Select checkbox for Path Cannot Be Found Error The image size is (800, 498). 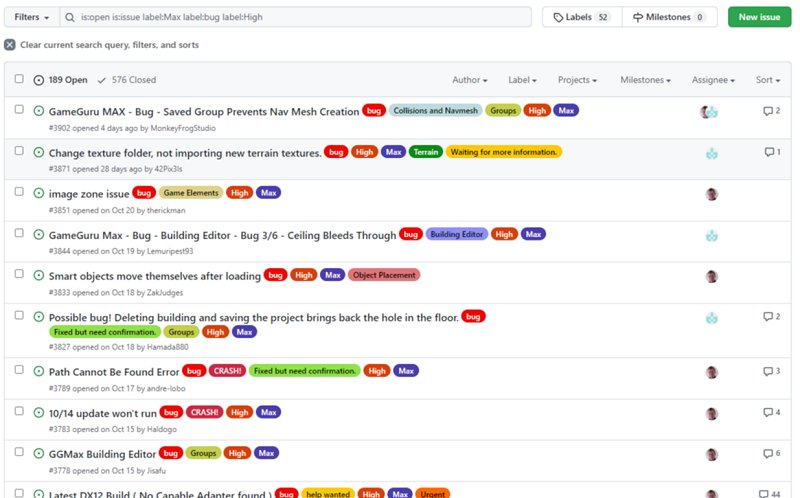[x=19, y=369]
